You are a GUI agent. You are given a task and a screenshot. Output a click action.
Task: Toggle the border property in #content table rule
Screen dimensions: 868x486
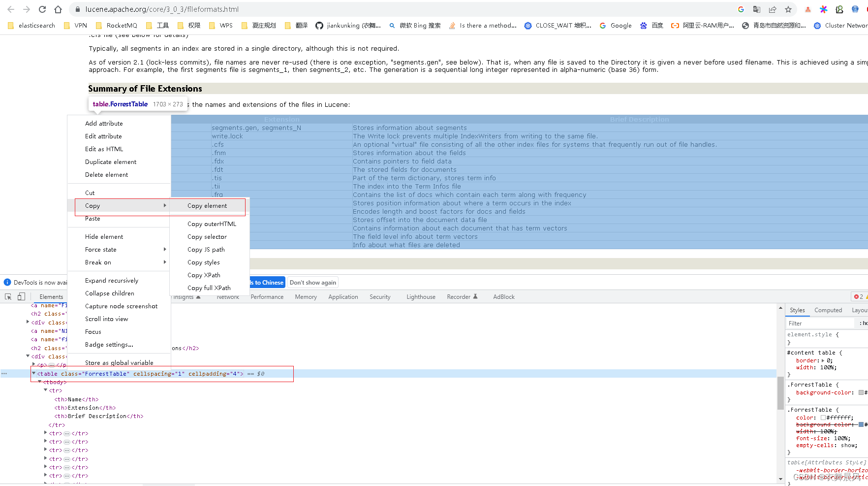(806, 360)
